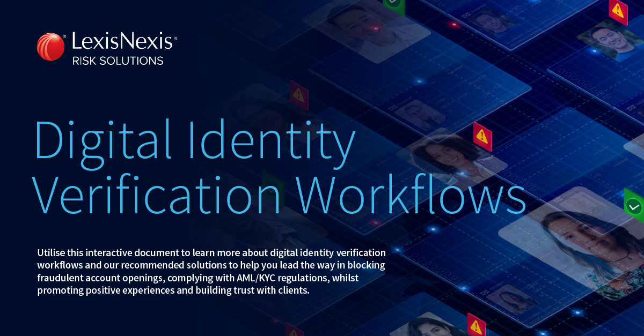Click warning icon beside the bottom woman's card
This screenshot has width=644, height=336.
475,326
